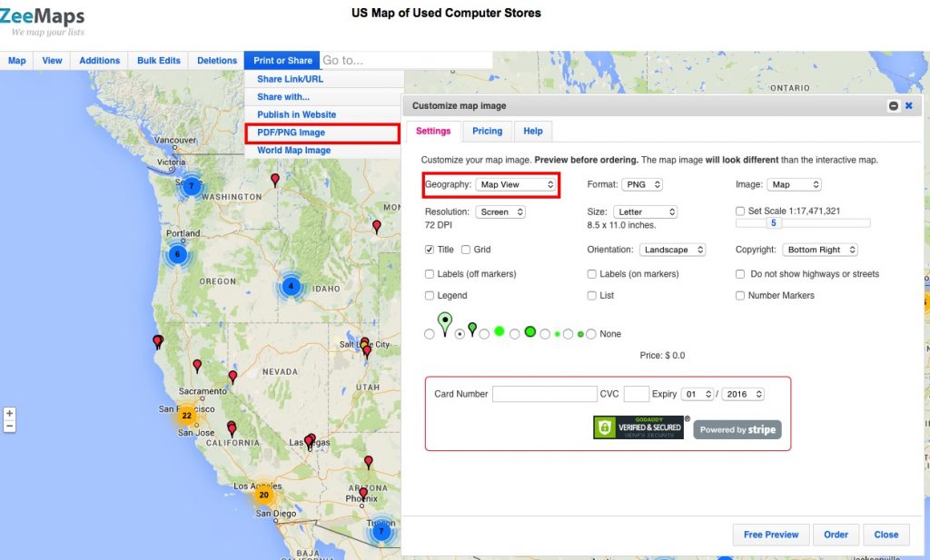Switch to the Pricing tab
Viewport: 930px width, 560px height.
point(488,131)
